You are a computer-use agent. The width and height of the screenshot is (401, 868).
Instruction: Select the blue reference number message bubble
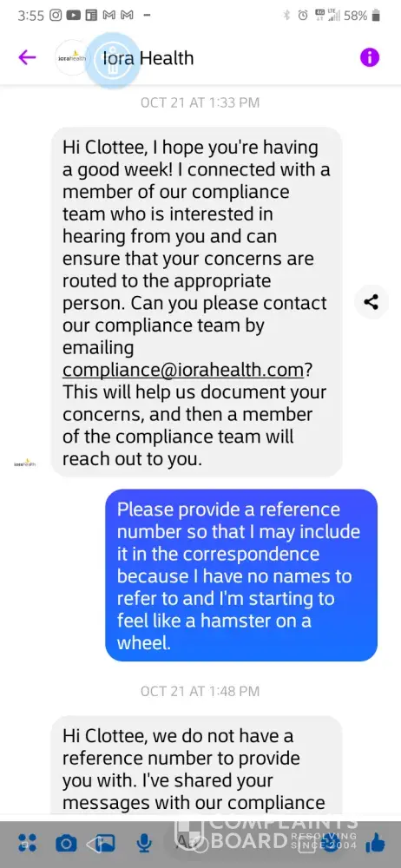pyautogui.click(x=241, y=575)
